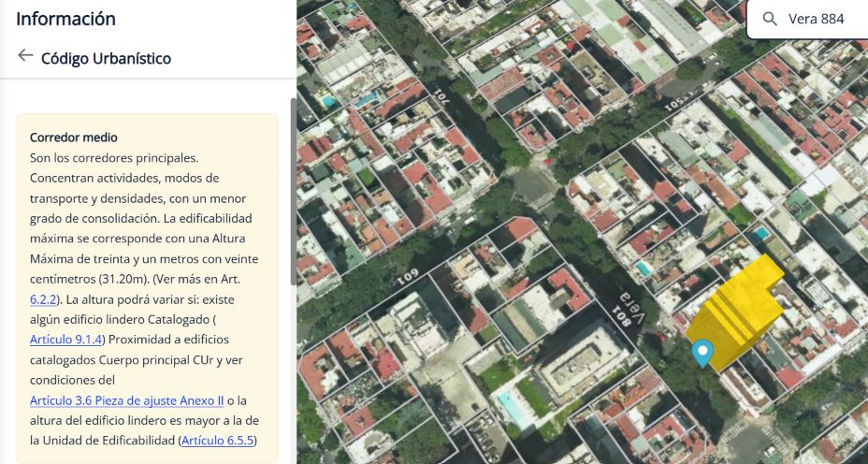This screenshot has width=868, height=464.
Task: Open the Artículo 6.5.5 link
Action: (x=218, y=441)
